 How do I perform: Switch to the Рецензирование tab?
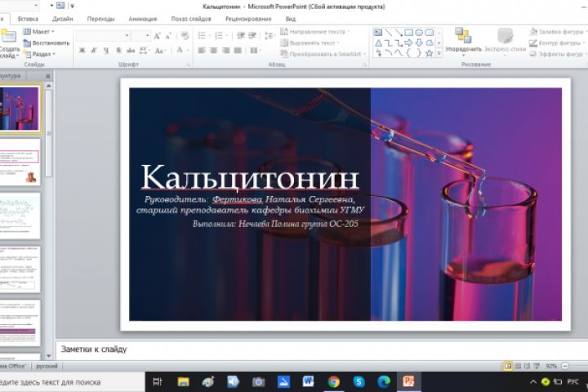[248, 19]
